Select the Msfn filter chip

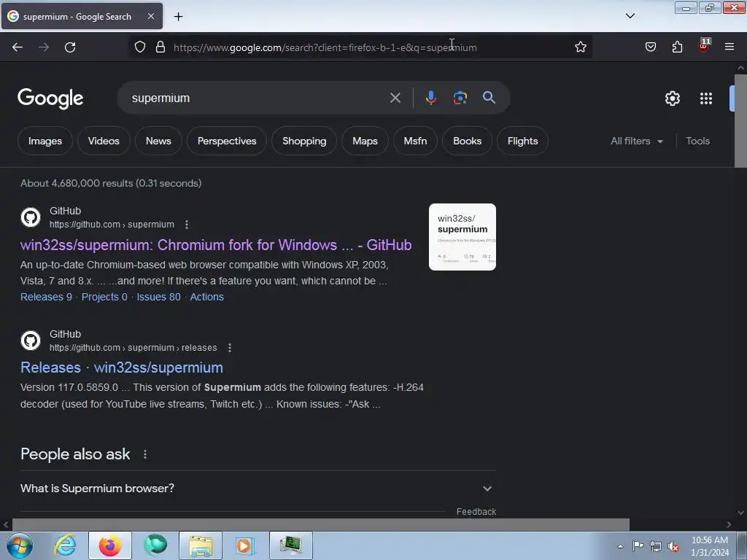[x=415, y=141]
